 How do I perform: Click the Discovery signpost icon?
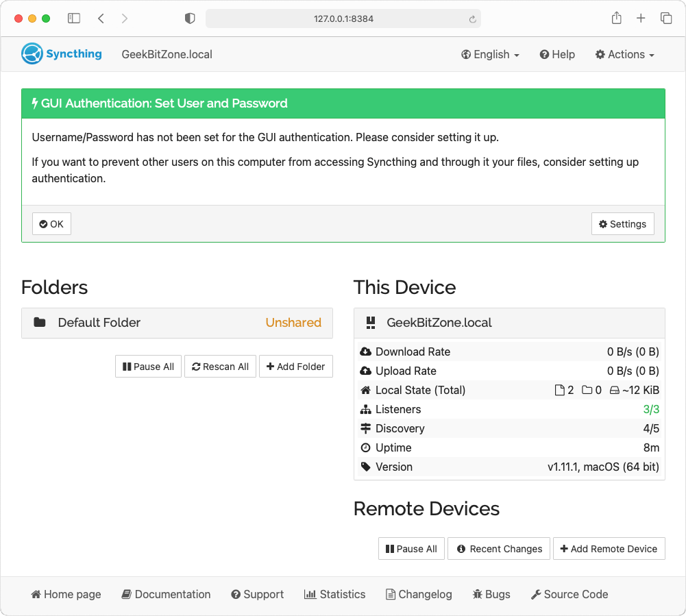click(x=365, y=428)
